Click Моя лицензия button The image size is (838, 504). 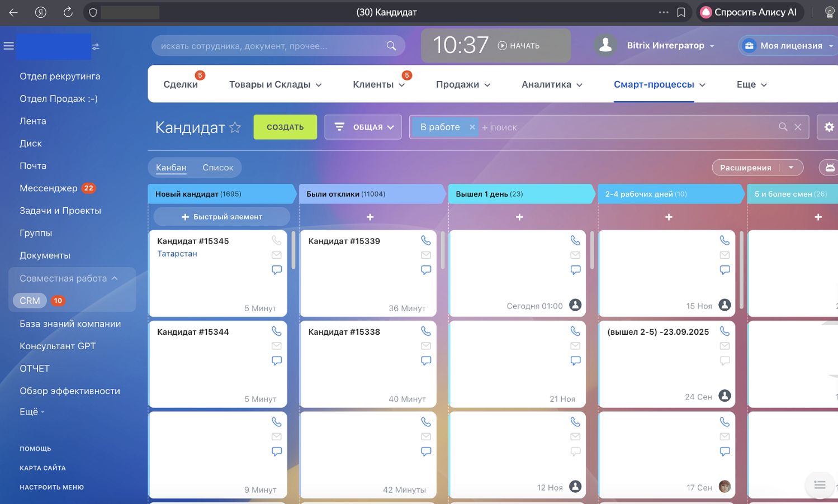(788, 46)
